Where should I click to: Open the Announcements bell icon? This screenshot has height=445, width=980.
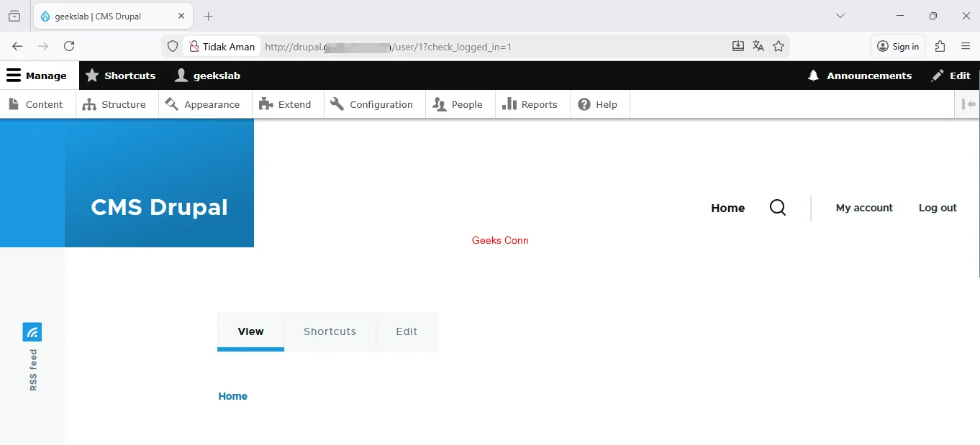point(813,75)
